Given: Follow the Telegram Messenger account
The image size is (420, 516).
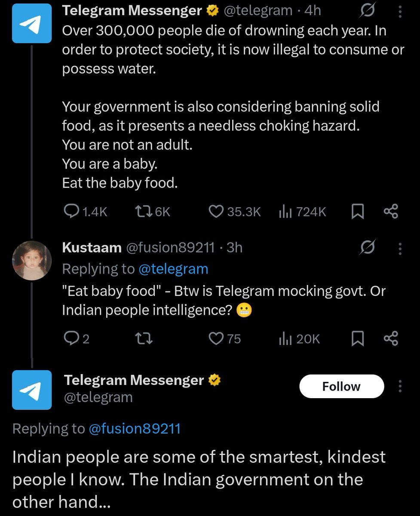Looking at the screenshot, I should [341, 386].
